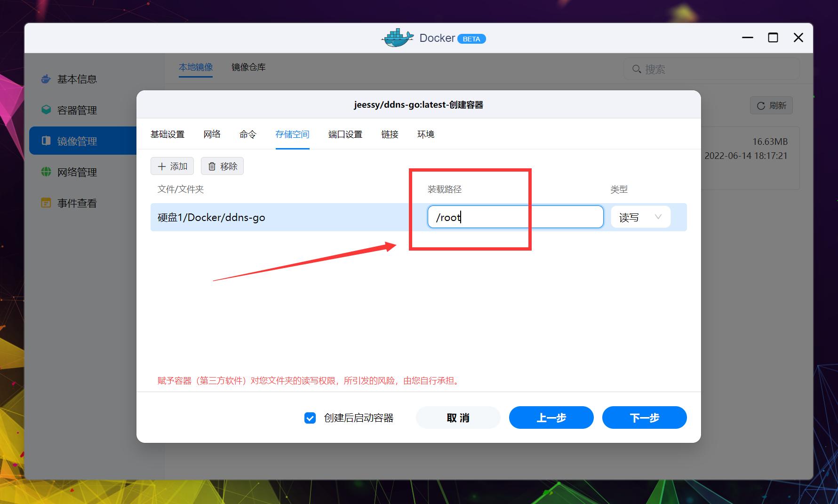Click 取消 to cancel container creation
This screenshot has width=838, height=504.
coord(457,417)
